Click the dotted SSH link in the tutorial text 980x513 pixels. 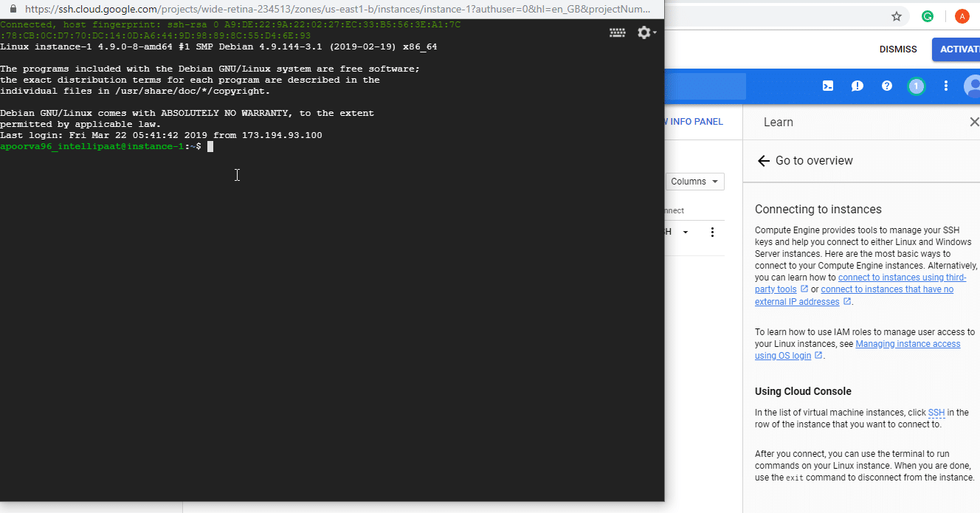tap(936, 413)
